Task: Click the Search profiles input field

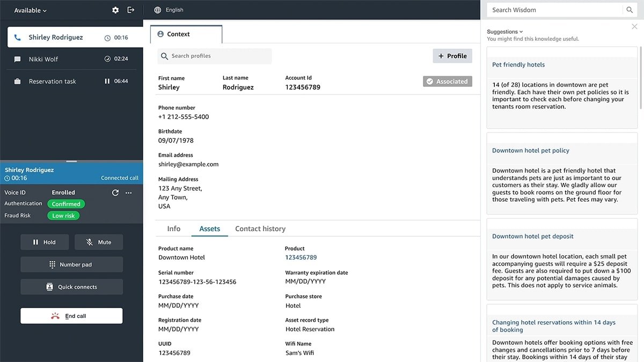Action: [x=215, y=56]
